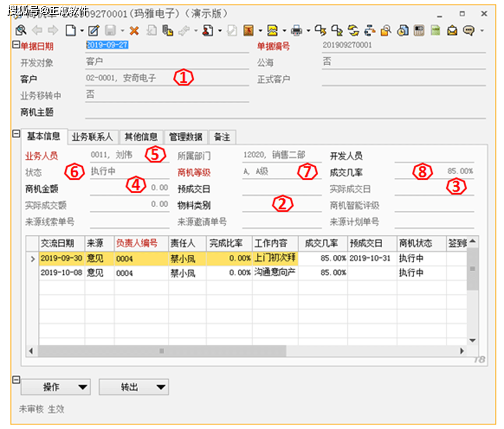Open dropdown arrow next to audit person icon
Image resolution: width=504 pixels, height=429 pixels.
pyautogui.click(x=220, y=31)
